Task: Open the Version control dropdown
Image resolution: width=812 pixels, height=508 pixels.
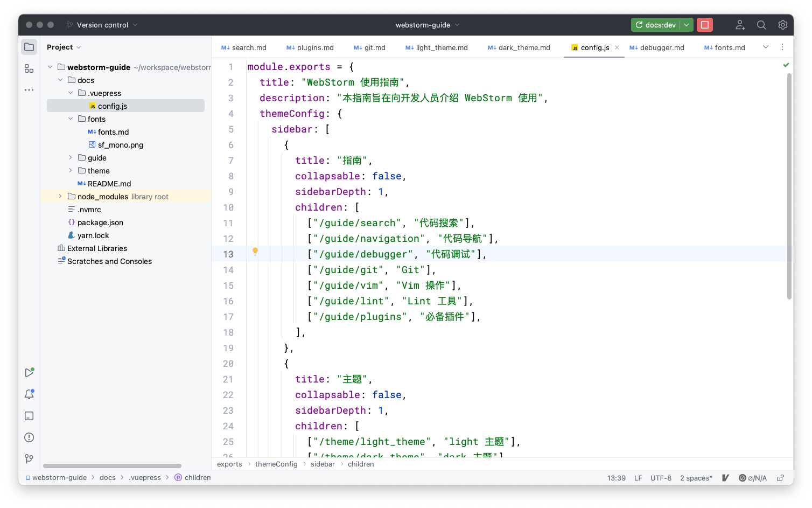Action: click(x=102, y=25)
